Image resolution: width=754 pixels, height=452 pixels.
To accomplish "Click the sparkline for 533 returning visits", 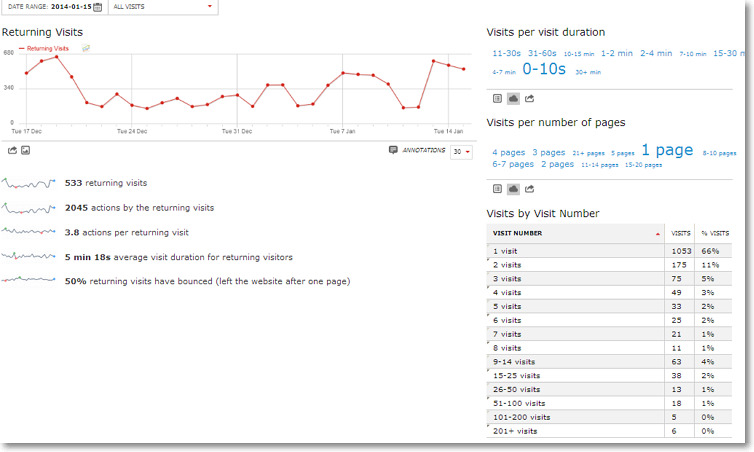I will pos(29,184).
